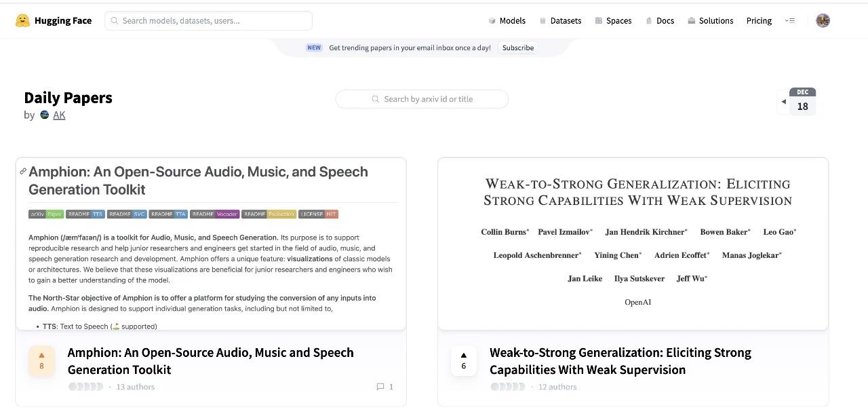Expand the more options menu in navbar

coord(789,20)
